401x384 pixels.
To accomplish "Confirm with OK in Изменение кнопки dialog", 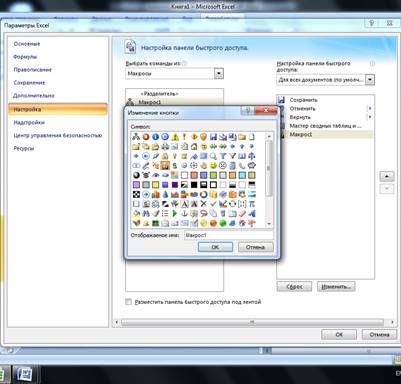I will pyautogui.click(x=215, y=247).
